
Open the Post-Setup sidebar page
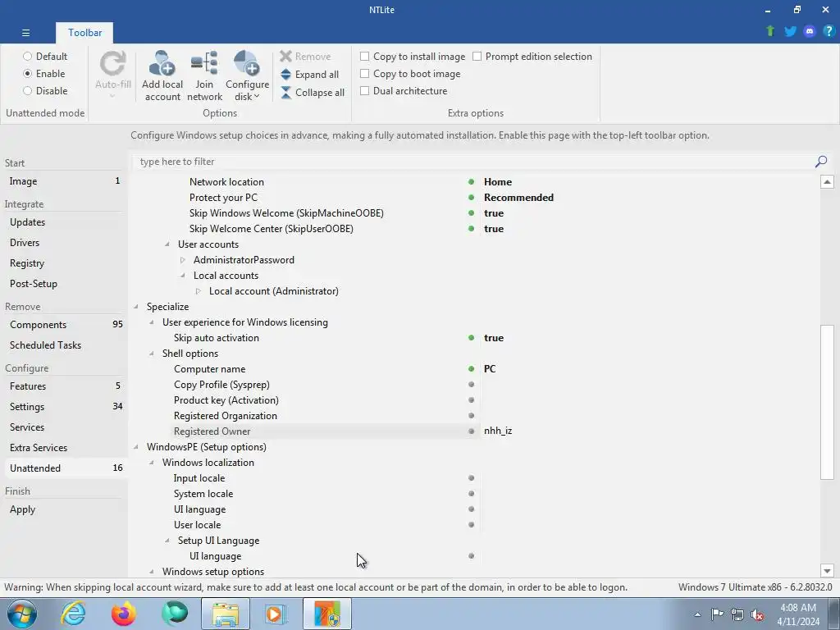64,283
